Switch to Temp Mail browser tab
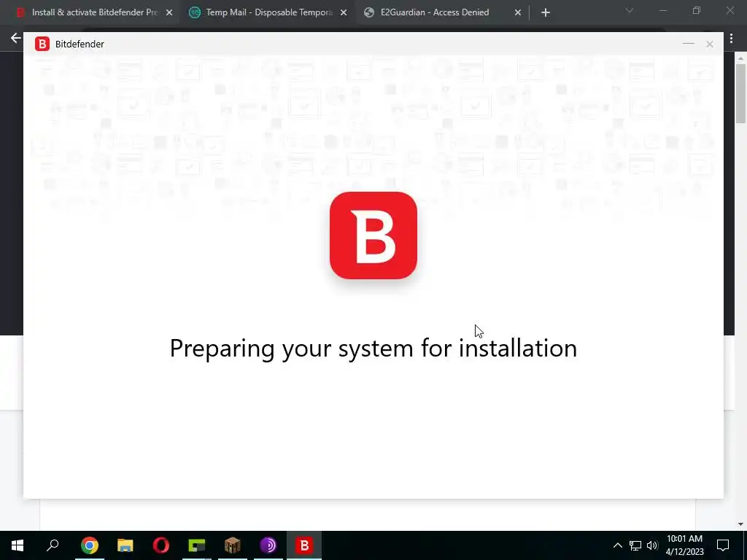This screenshot has height=560, width=747. pos(268,12)
